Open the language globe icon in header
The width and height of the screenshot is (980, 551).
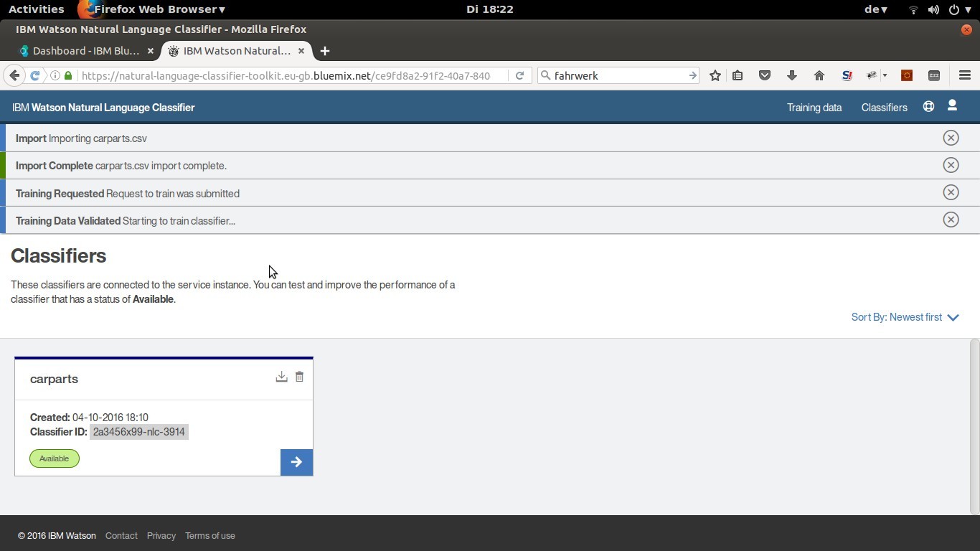pyautogui.click(x=928, y=106)
